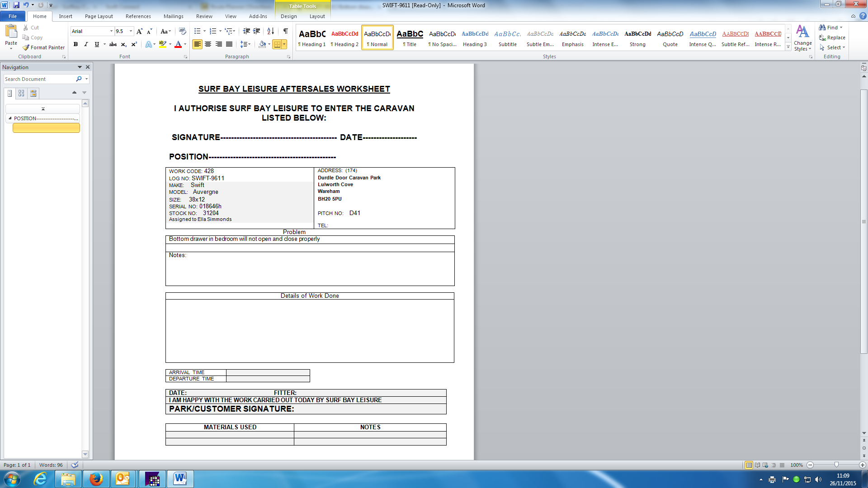Viewport: 868px width, 488px height.
Task: Click the Replace button
Action: tap(832, 38)
